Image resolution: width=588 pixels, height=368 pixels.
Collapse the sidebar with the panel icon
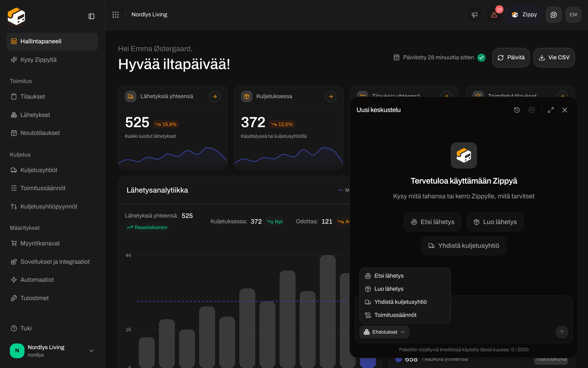91,16
